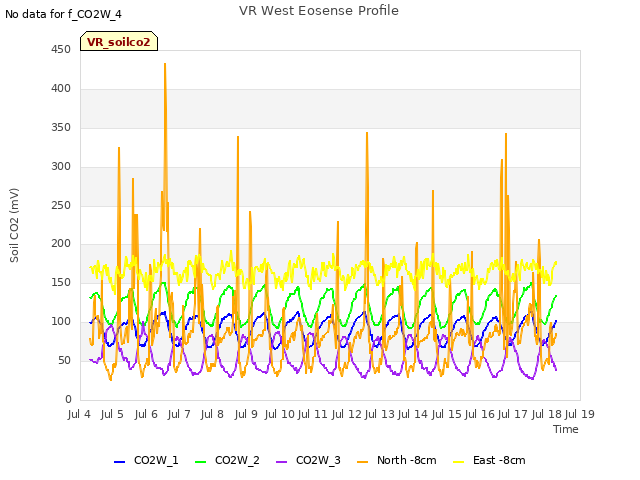Click the VR_soilco2 label box
This screenshot has height=480, width=640.
coord(119,41)
